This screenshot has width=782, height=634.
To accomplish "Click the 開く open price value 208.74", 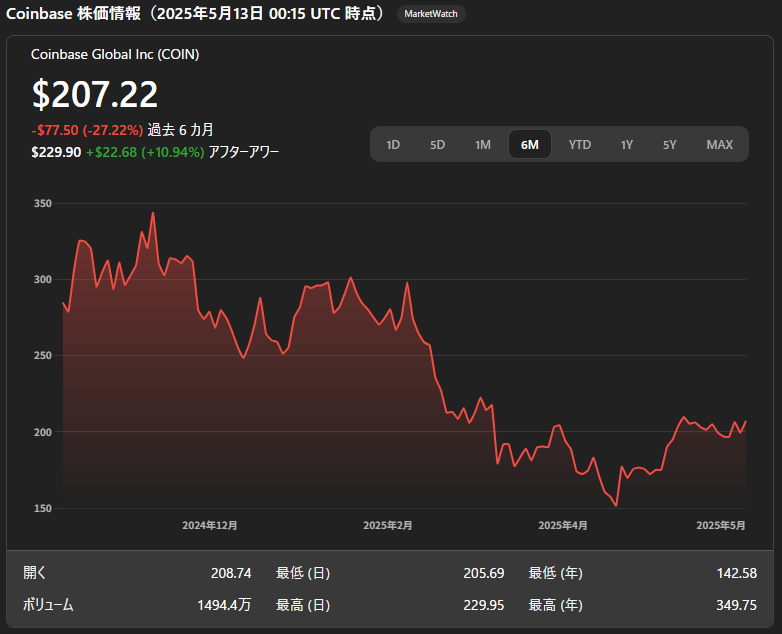I will tap(231, 573).
